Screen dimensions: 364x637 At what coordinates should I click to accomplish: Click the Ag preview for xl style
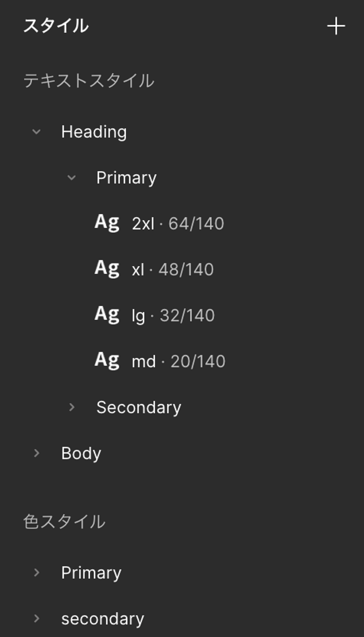(x=107, y=269)
